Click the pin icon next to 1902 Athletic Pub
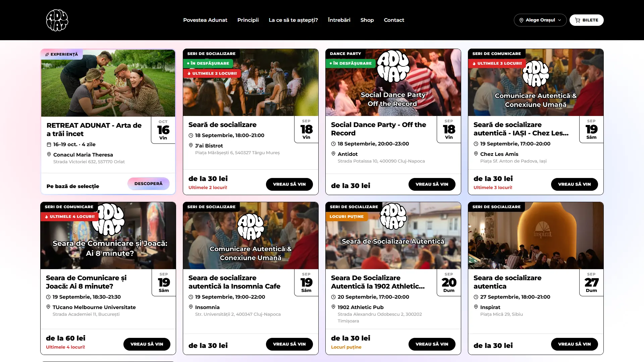This screenshot has width=644, height=362. click(x=333, y=307)
